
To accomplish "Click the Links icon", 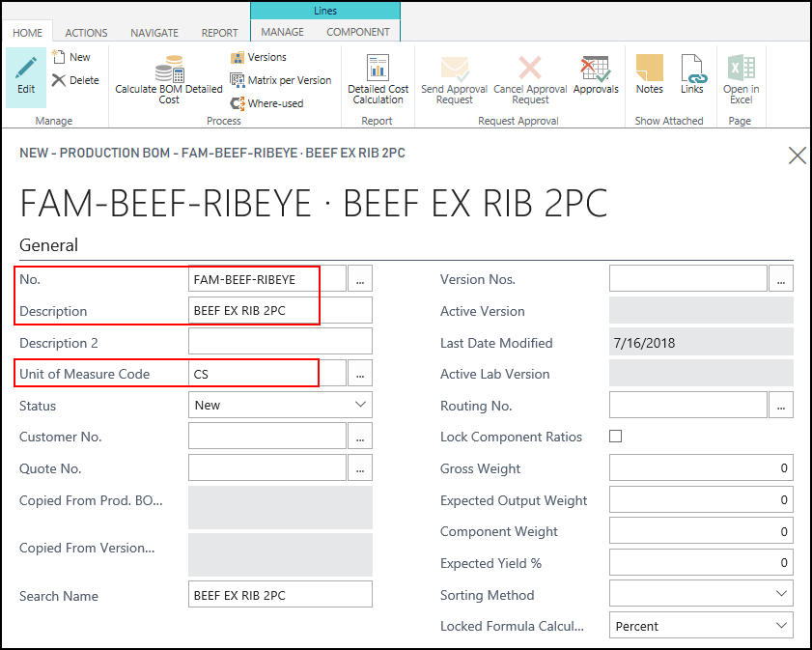I will click(x=692, y=73).
